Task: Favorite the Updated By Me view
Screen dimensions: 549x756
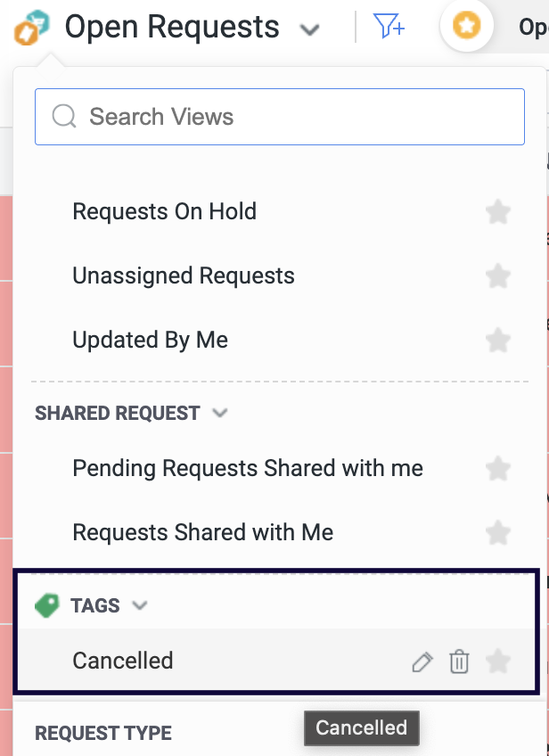Action: pyautogui.click(x=498, y=341)
